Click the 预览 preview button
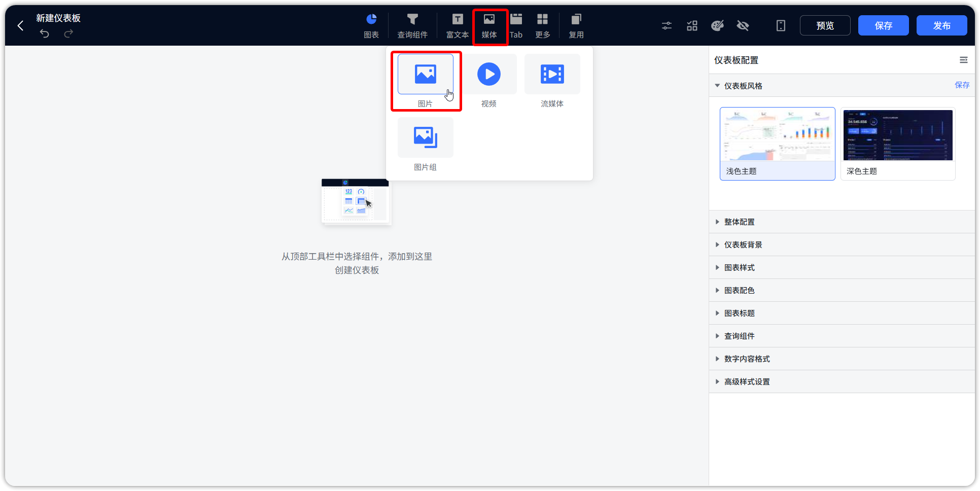The image size is (980, 491). point(825,25)
